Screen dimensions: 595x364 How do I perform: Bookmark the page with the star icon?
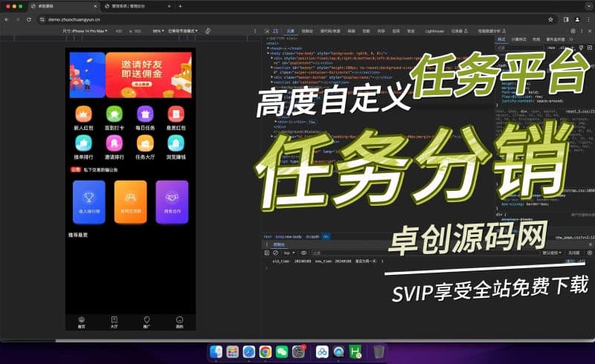pos(550,19)
